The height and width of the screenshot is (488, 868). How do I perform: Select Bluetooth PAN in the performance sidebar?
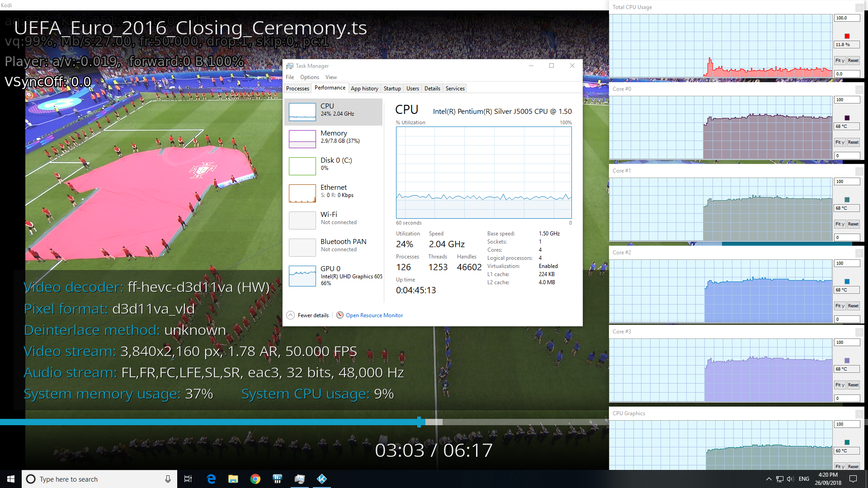(x=333, y=247)
